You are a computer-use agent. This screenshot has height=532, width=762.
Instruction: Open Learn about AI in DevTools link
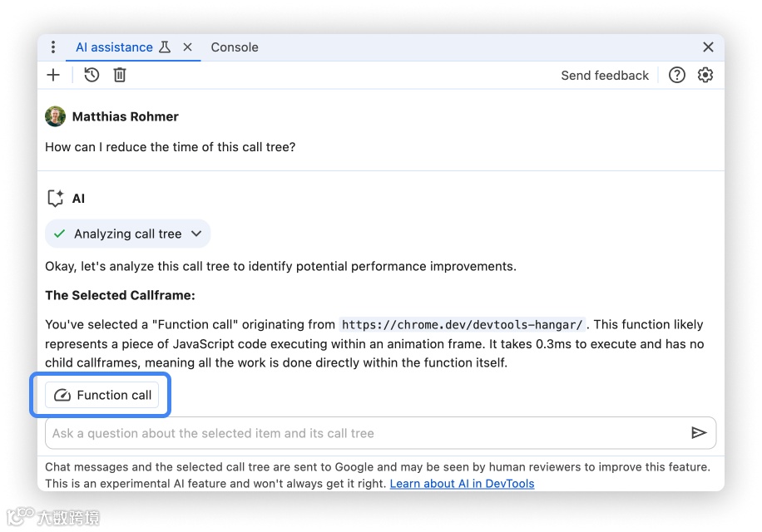(x=462, y=483)
